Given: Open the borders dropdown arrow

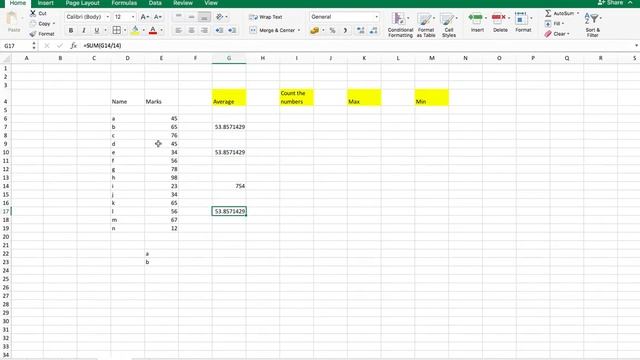Looking at the screenshot, I should pyautogui.click(x=125, y=30).
